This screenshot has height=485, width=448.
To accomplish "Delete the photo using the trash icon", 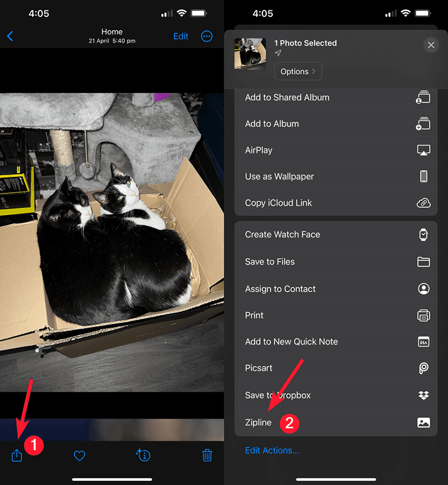I will [207, 455].
